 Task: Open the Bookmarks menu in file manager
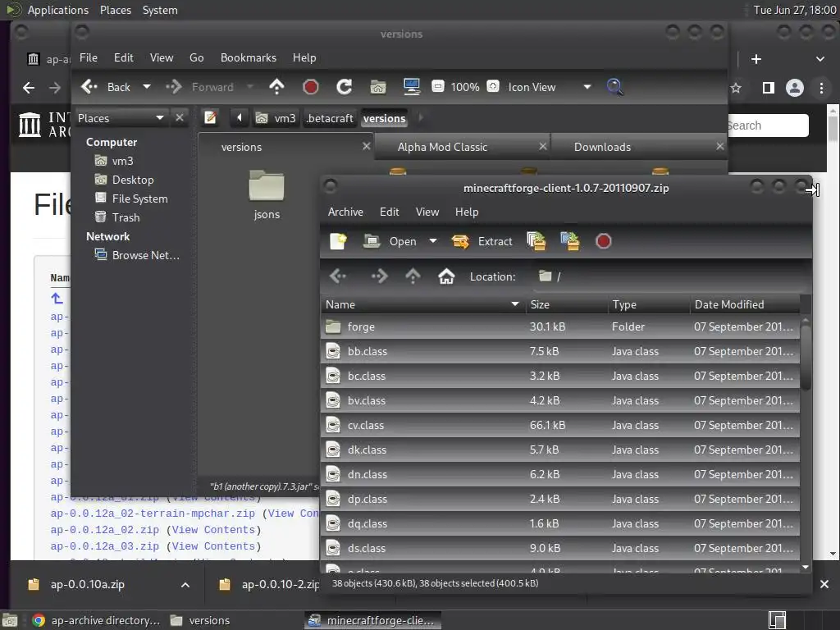pyautogui.click(x=248, y=58)
